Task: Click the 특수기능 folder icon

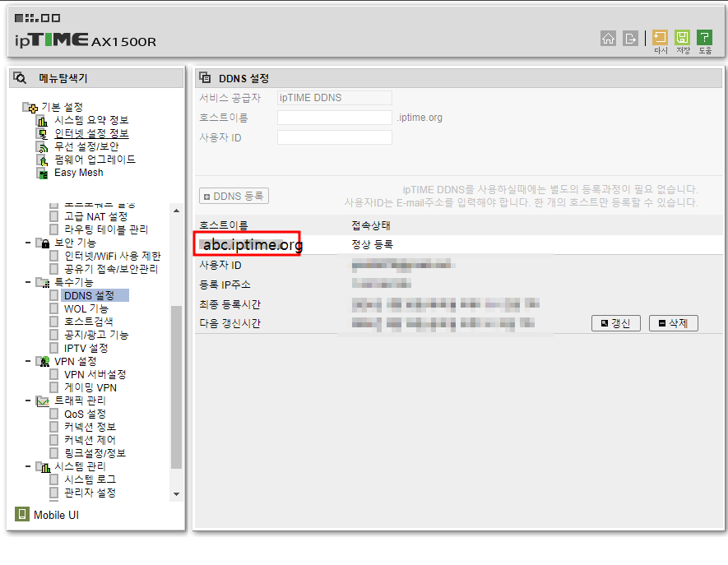Action: [43, 282]
